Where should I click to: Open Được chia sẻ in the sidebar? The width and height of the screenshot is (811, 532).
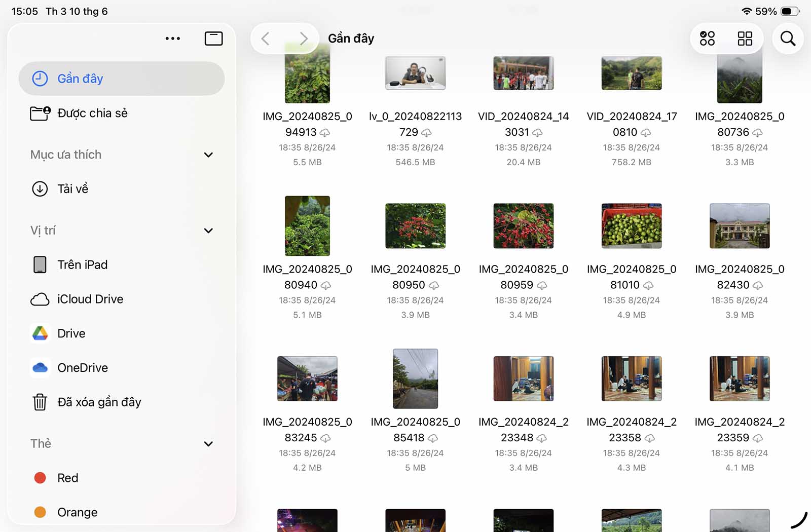[x=92, y=113]
